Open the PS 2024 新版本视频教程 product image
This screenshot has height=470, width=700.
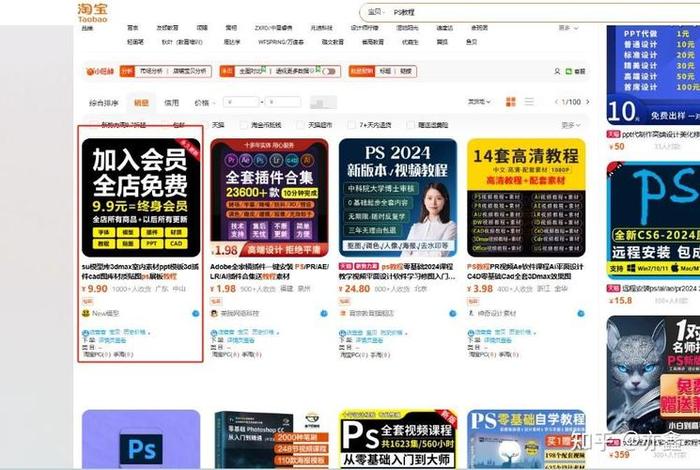pos(398,197)
